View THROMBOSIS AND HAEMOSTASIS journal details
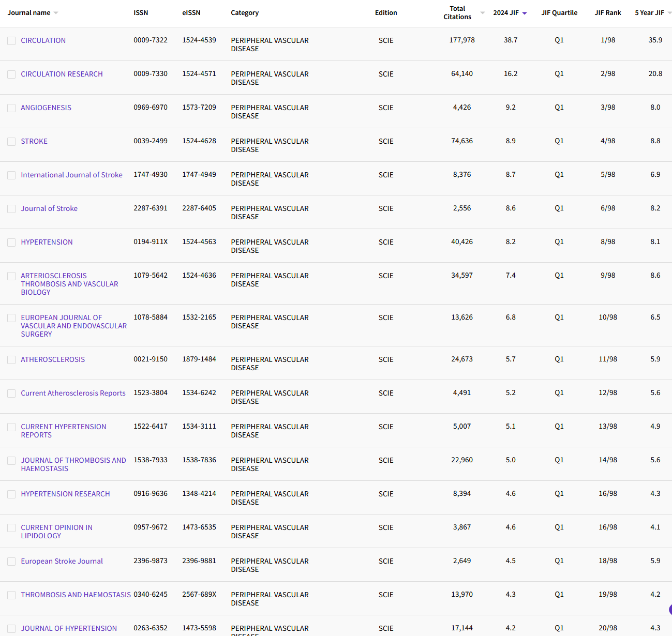 point(76,595)
